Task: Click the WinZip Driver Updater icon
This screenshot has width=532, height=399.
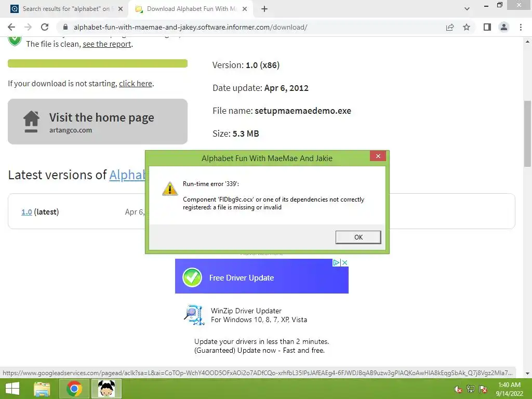Action: (194, 314)
